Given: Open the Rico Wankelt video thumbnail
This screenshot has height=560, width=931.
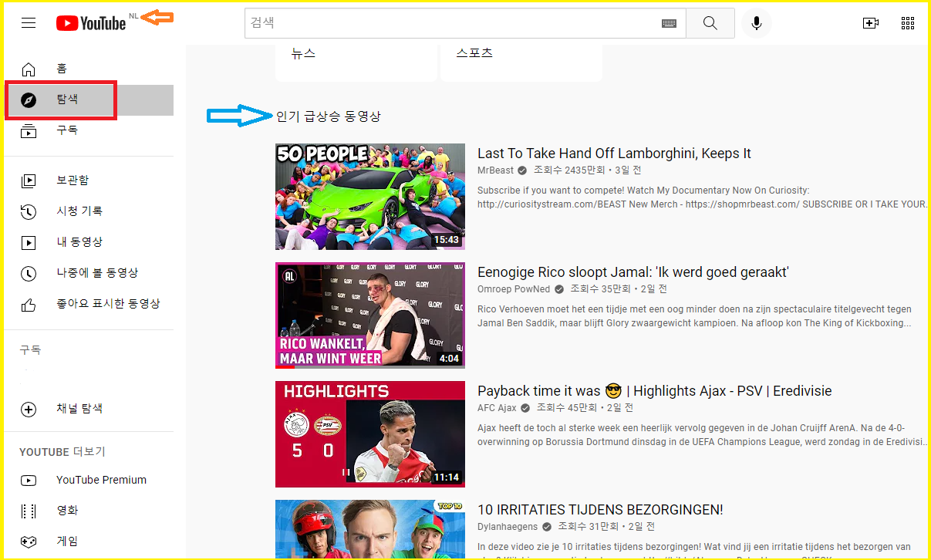Looking at the screenshot, I should point(370,315).
